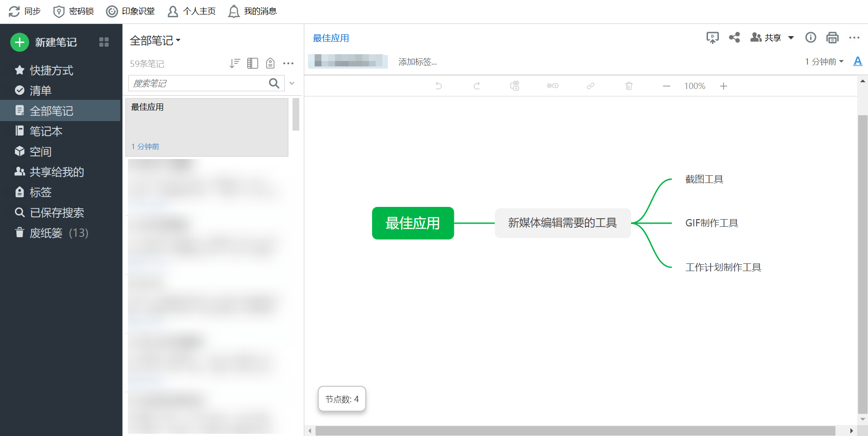Screen dimensions: 868x436
Task: Click the delete node trash icon
Action: coord(628,85)
